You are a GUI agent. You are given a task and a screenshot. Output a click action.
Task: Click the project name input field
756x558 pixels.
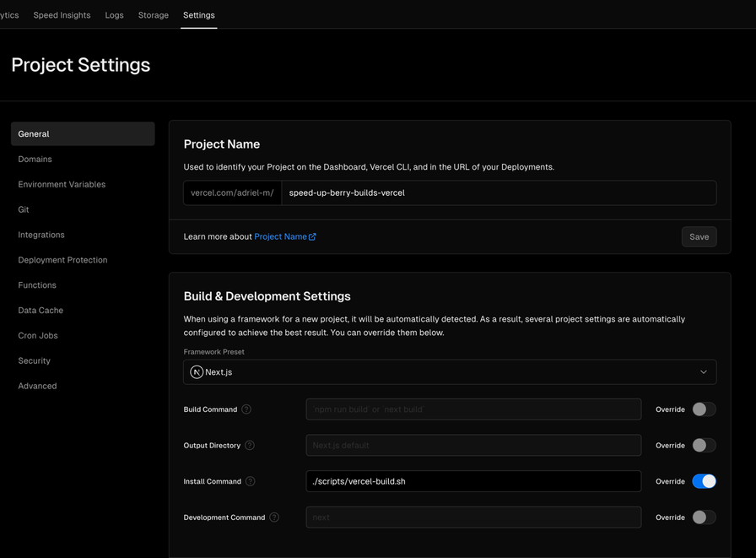click(499, 193)
